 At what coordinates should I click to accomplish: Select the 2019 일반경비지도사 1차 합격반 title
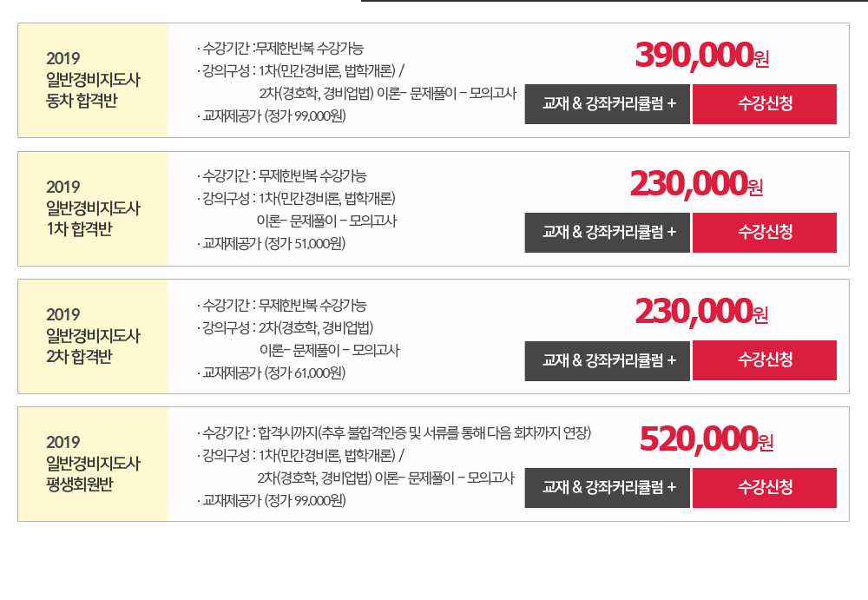tap(93, 208)
